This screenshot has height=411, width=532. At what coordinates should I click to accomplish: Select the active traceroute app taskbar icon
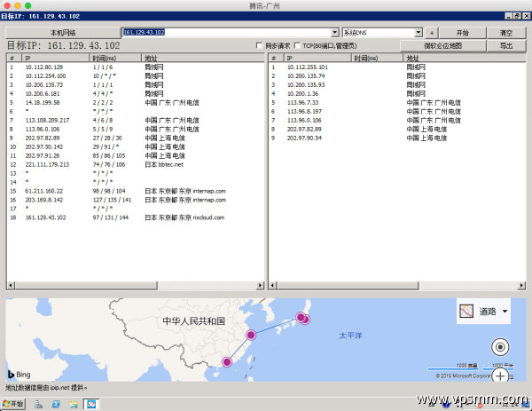coord(91,404)
